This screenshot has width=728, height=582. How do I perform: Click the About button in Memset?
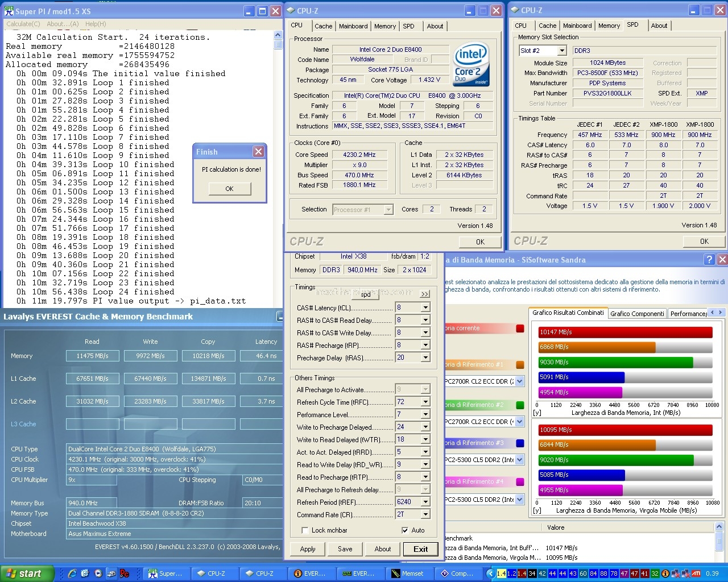pyautogui.click(x=383, y=549)
